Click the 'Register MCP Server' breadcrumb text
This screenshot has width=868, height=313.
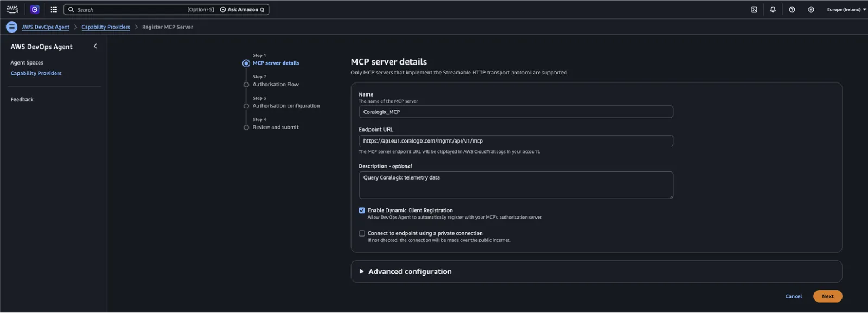[x=168, y=27]
